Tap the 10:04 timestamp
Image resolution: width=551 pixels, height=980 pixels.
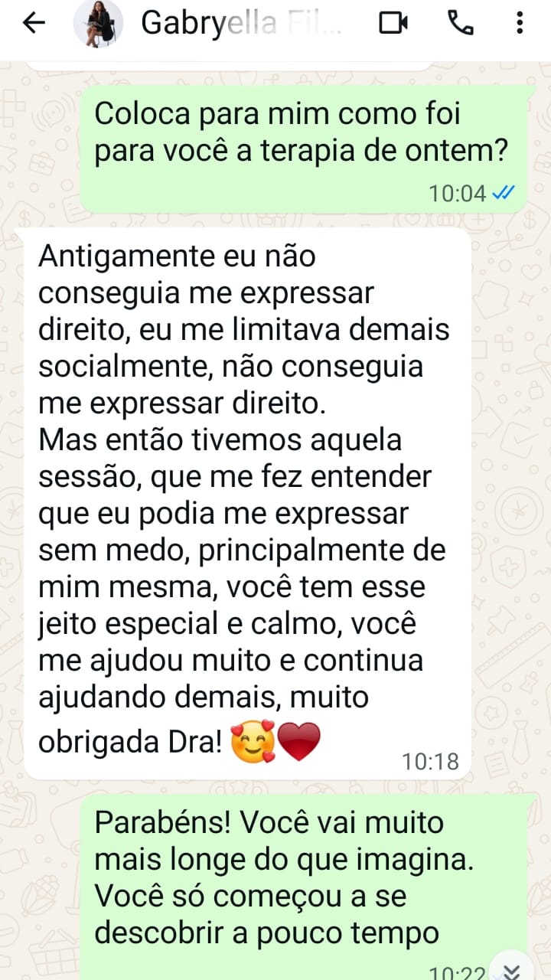pyautogui.click(x=457, y=193)
